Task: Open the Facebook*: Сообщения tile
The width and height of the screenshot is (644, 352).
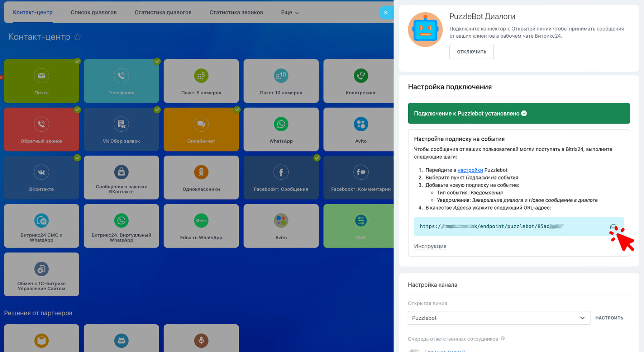Action: click(281, 178)
